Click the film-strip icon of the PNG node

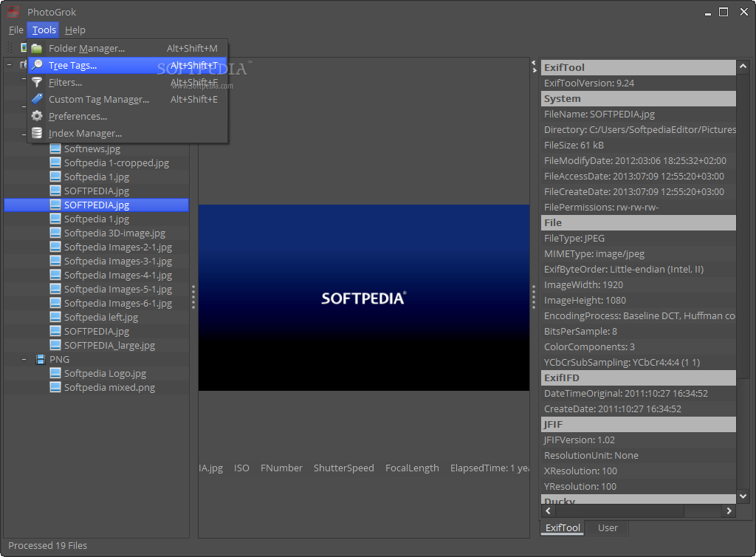tap(41, 360)
